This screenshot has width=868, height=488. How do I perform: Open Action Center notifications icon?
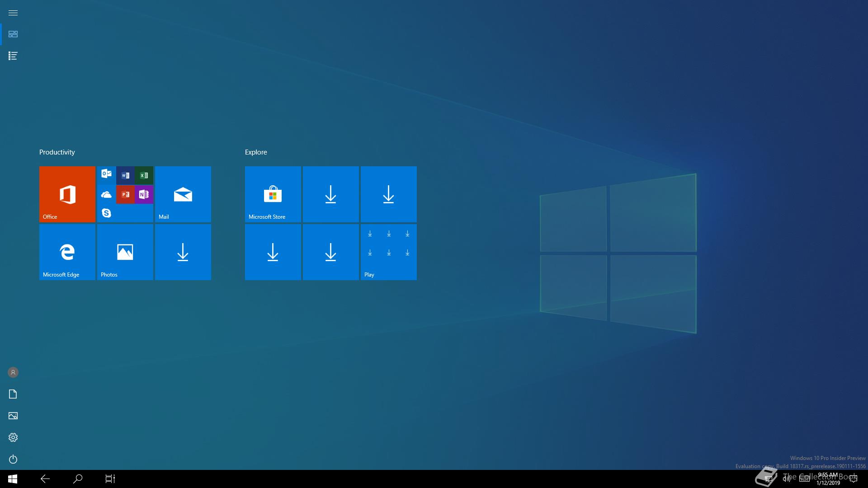(x=854, y=479)
